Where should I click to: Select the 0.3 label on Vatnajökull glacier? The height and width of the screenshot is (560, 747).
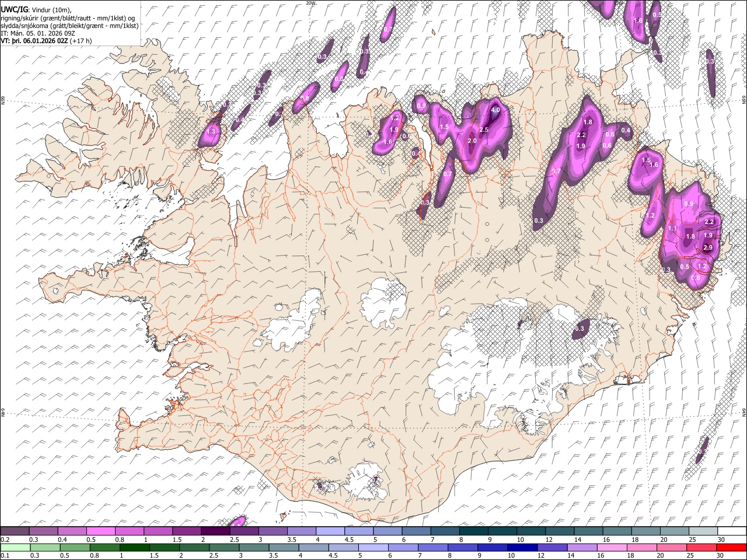(x=579, y=329)
